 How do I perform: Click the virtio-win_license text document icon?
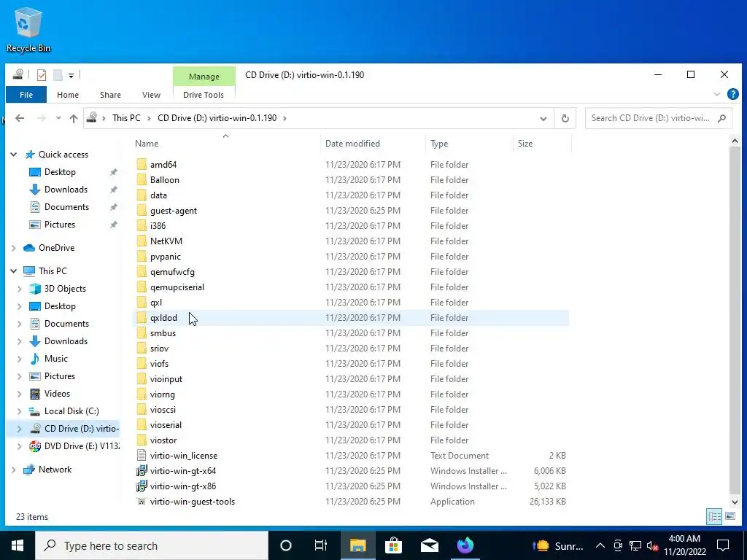click(142, 456)
